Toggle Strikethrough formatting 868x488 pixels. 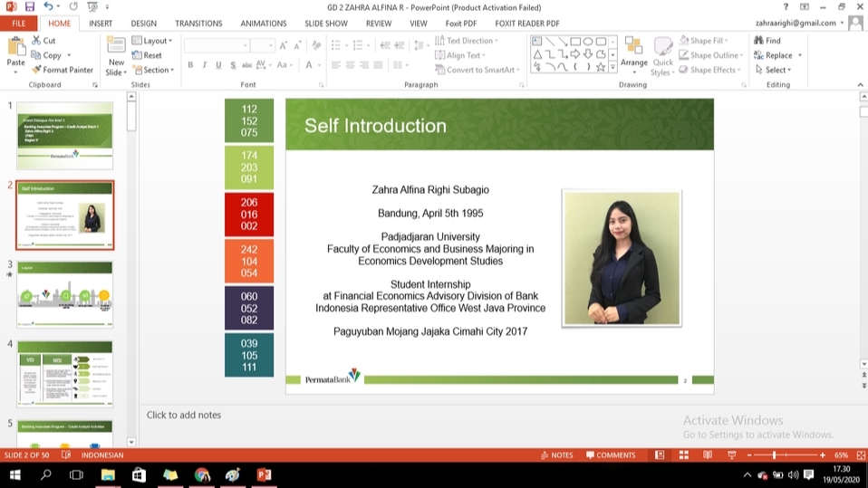tap(246, 65)
